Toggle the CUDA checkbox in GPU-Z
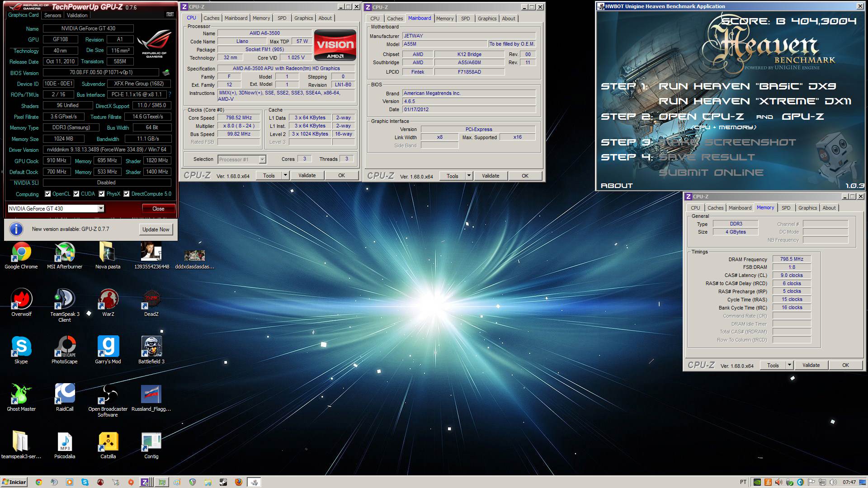 pyautogui.click(x=76, y=194)
